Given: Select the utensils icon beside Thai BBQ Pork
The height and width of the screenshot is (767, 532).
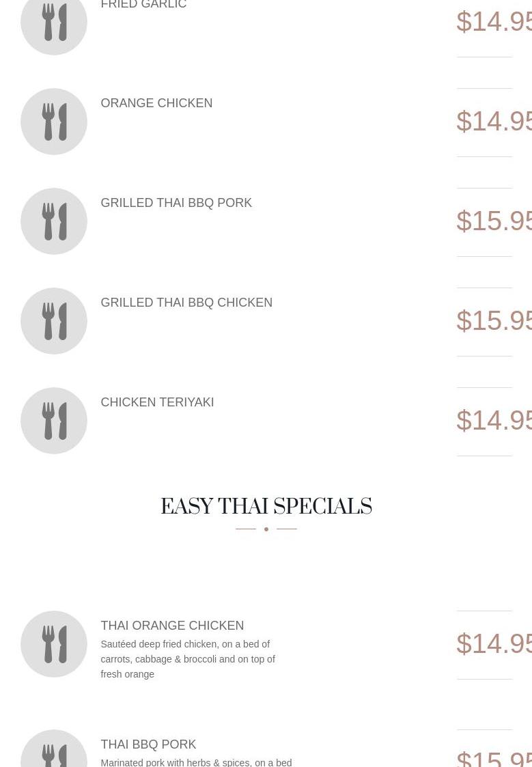Looking at the screenshot, I should pyautogui.click(x=54, y=751).
